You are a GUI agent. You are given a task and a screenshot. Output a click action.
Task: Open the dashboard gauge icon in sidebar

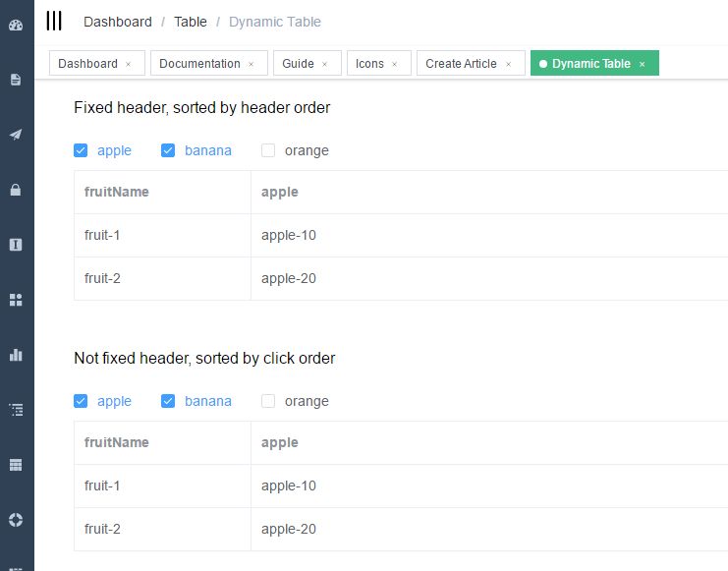(16, 26)
